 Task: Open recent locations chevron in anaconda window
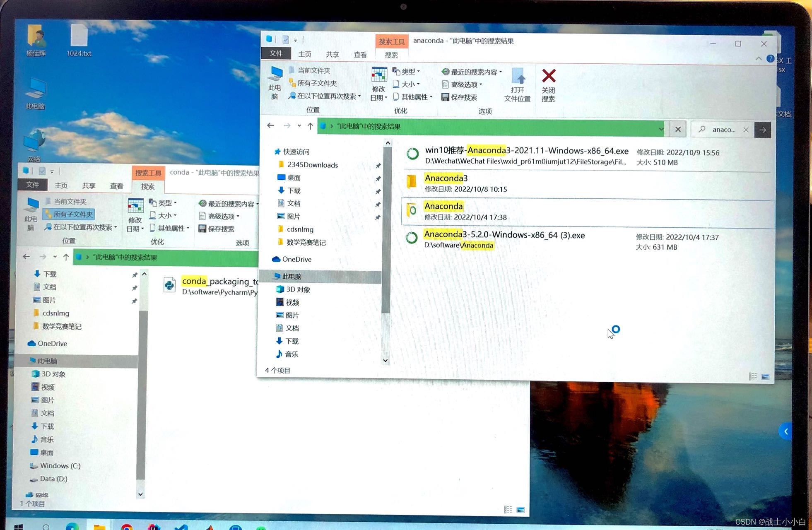[299, 126]
